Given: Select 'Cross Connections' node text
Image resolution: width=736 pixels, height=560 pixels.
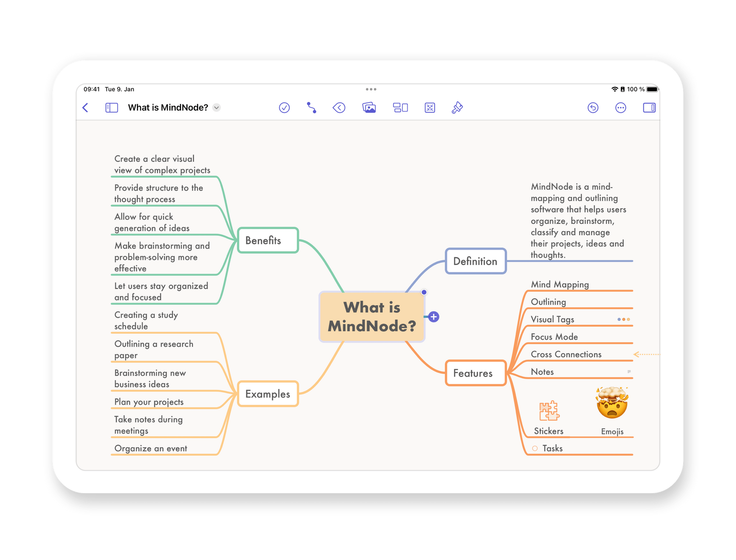Looking at the screenshot, I should [x=566, y=355].
